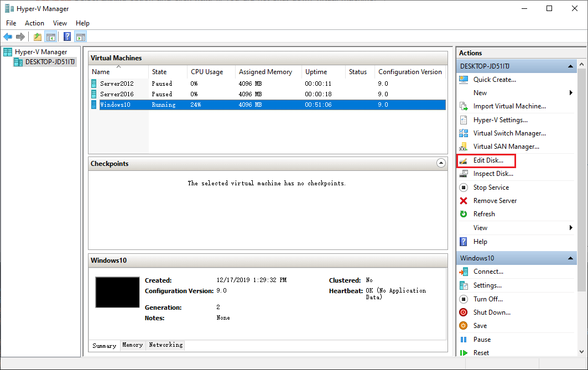The height and width of the screenshot is (370, 588).
Task: Click Import Virtual Machine... action
Action: [x=509, y=106]
